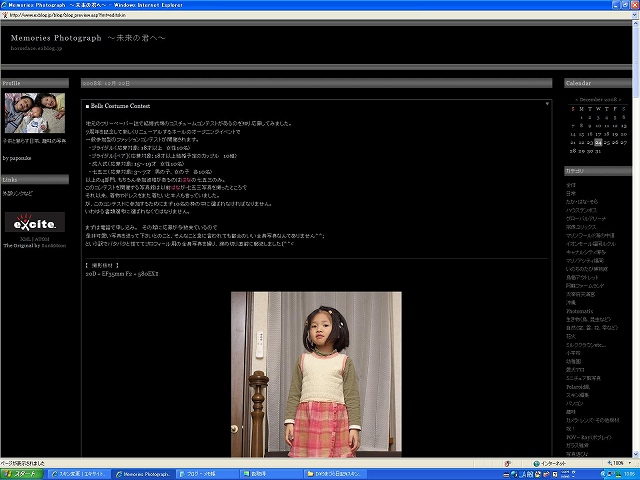
Task: Open the Bells Costume Contest post title
Action: [x=120, y=106]
